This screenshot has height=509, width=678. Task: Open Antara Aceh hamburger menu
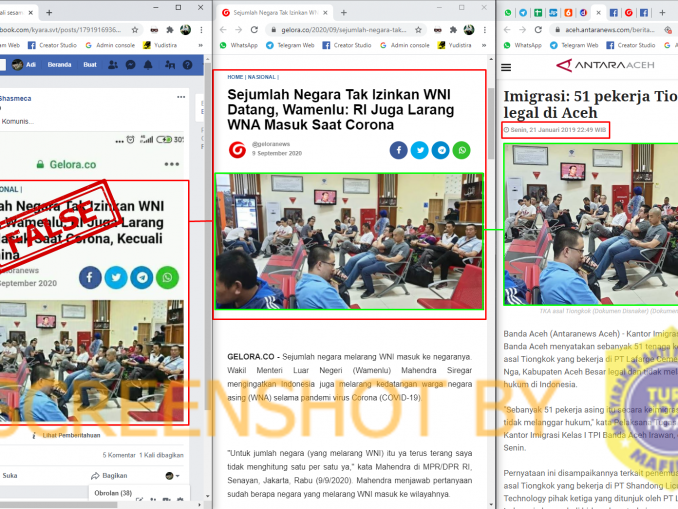pyautogui.click(x=506, y=67)
